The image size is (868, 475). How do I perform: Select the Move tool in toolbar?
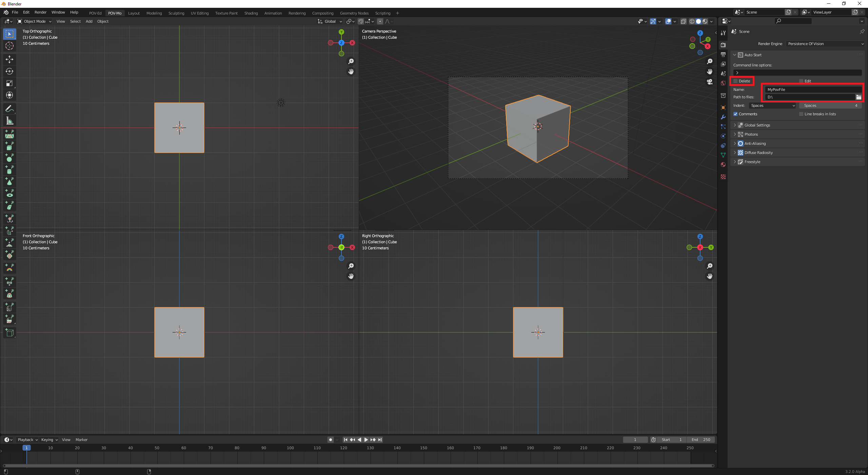[x=9, y=59]
